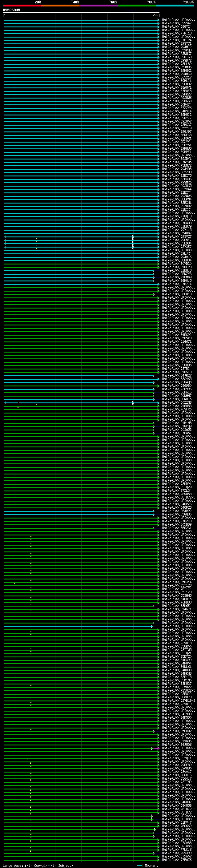Image resolution: width=197 pixels, height=868 pixels.
Task: Click the purple ~60% identity legend segment
Action: (x=98, y=6)
